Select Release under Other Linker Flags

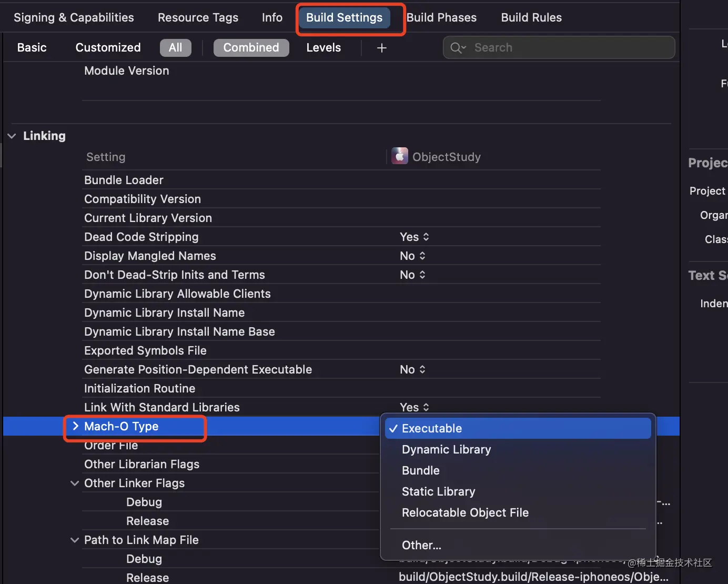pos(147,521)
